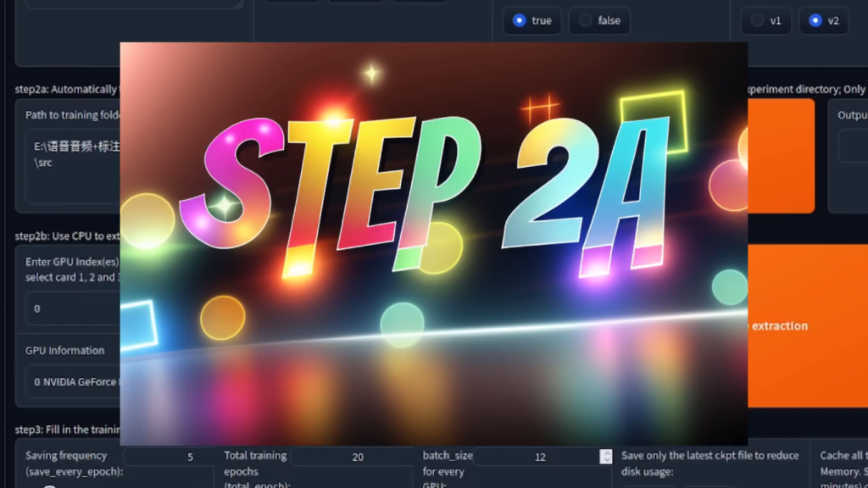Choose the v1 version radio button
The height and width of the screenshot is (488, 868).
765,20
